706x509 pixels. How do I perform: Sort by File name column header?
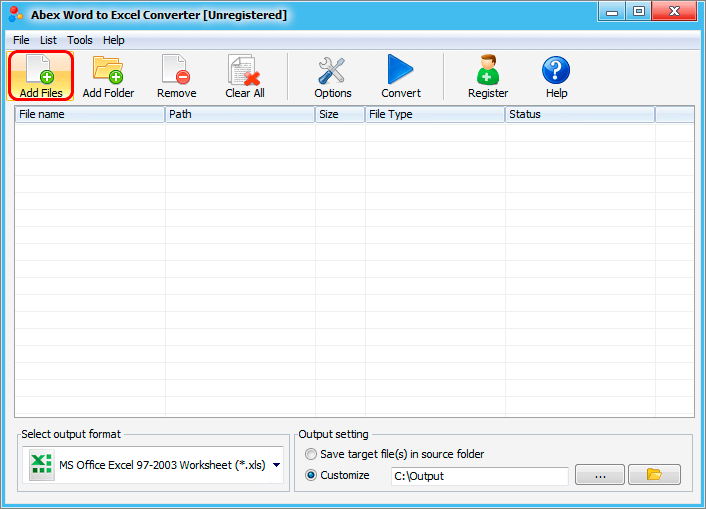(x=90, y=114)
